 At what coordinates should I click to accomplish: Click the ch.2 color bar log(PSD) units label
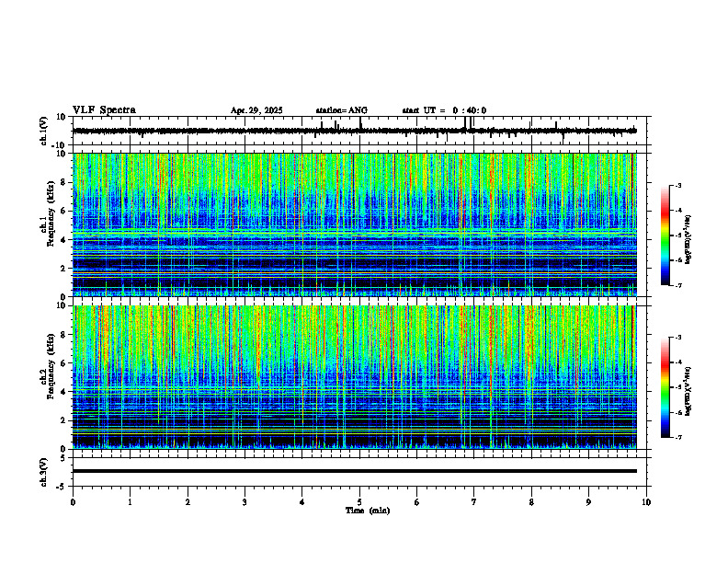688,392
